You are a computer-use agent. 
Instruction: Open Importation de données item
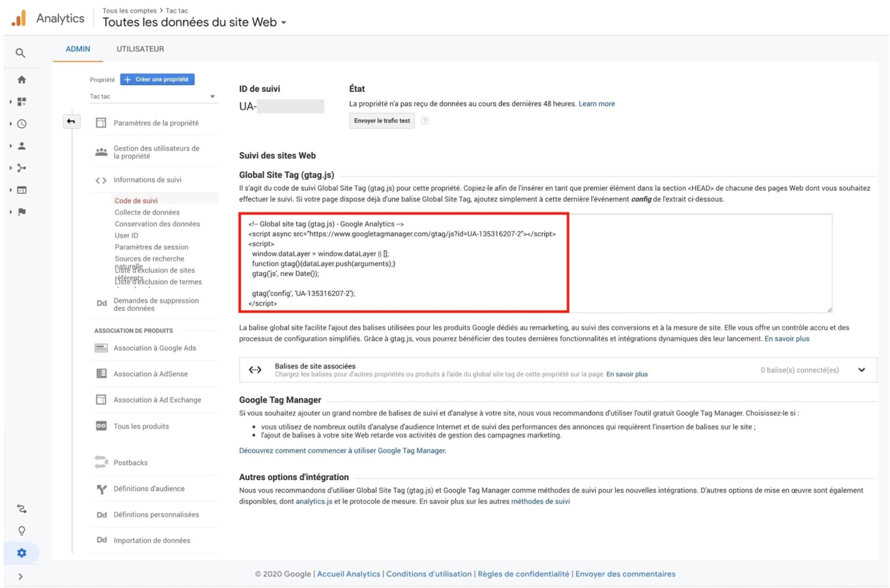click(x=151, y=540)
